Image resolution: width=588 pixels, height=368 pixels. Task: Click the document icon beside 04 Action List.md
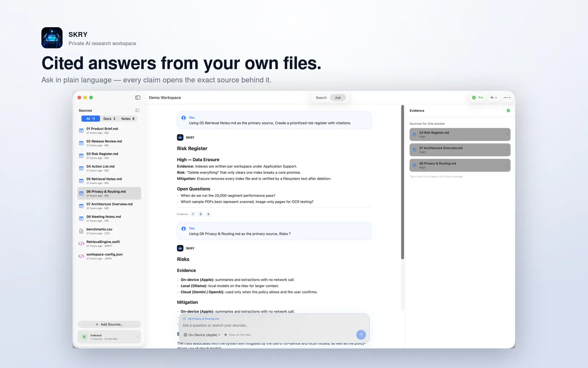[81, 168]
